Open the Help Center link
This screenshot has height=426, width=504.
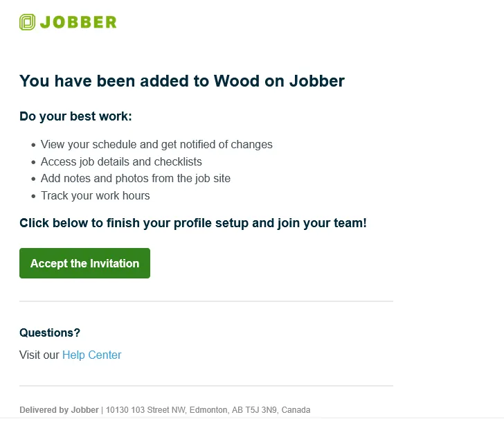point(91,355)
